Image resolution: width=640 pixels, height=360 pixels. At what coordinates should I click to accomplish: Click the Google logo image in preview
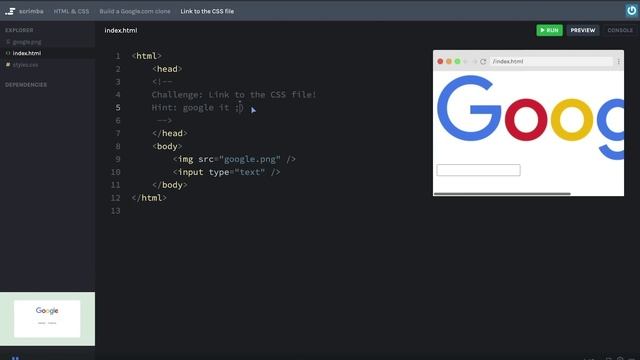tap(530, 117)
